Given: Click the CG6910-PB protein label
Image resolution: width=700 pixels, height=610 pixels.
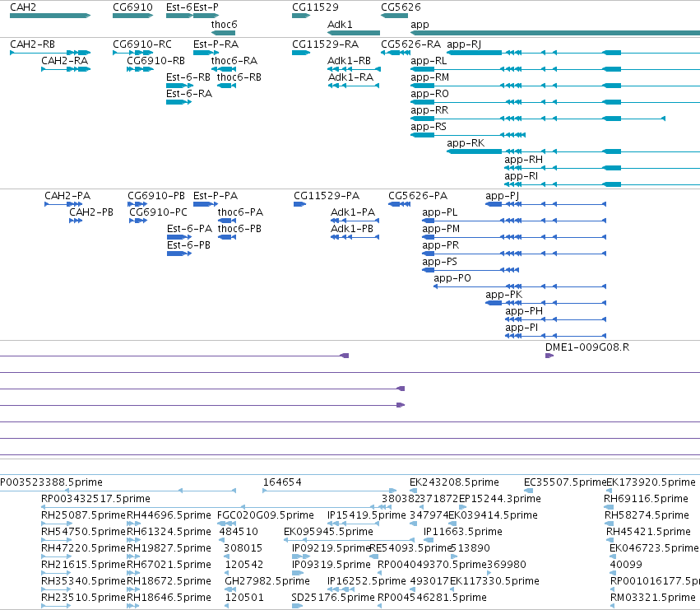Looking at the screenshot, I should (156, 196).
